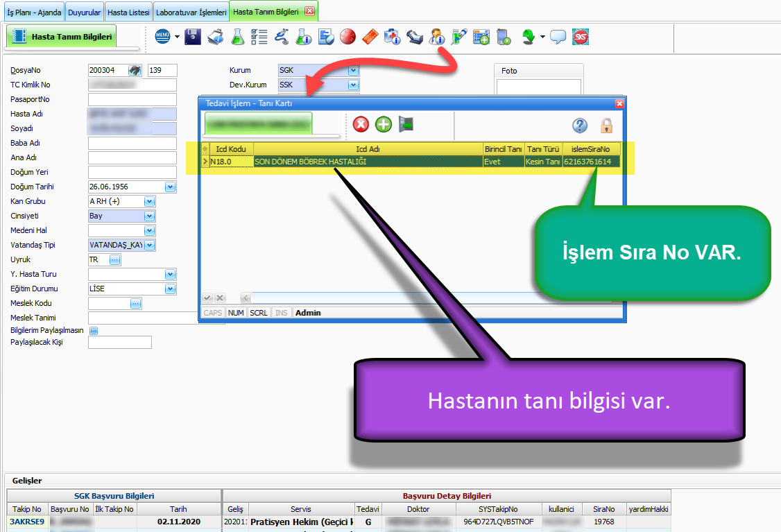Click red delete X in Tanı Kartı
Screen dimensions: 781x532
361,124
